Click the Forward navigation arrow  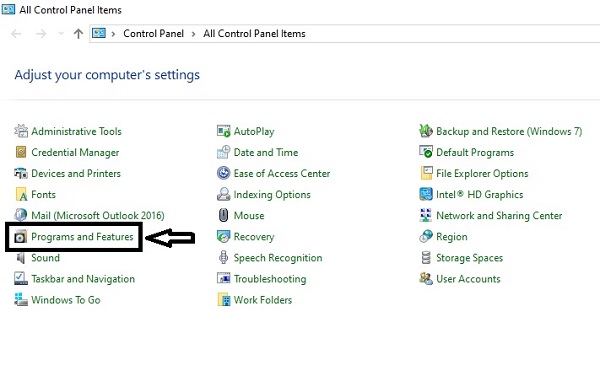tap(41, 34)
